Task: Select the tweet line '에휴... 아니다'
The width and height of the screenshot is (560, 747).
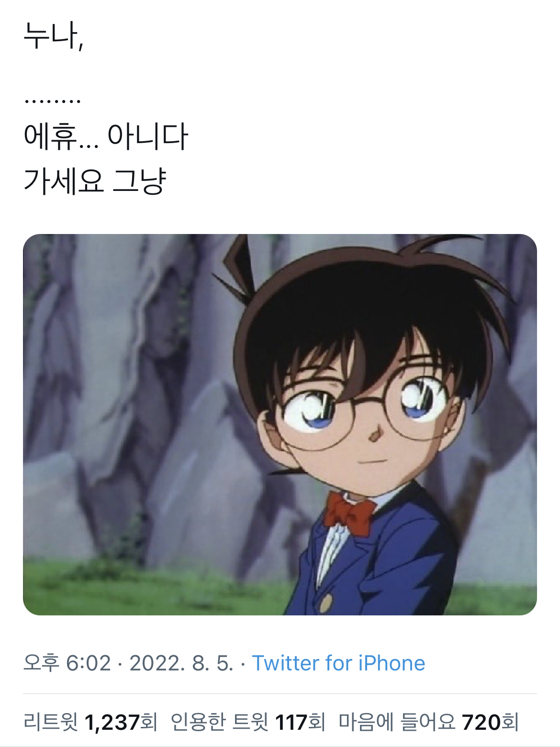Action: (106, 136)
